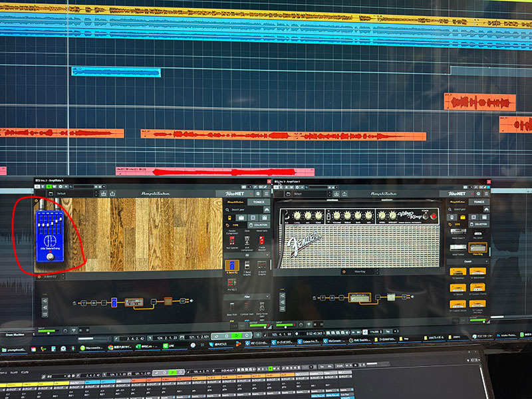Select the Pre EQ 3 gear item
Image resolution: width=532 pixels, height=399 pixels.
tap(232, 283)
